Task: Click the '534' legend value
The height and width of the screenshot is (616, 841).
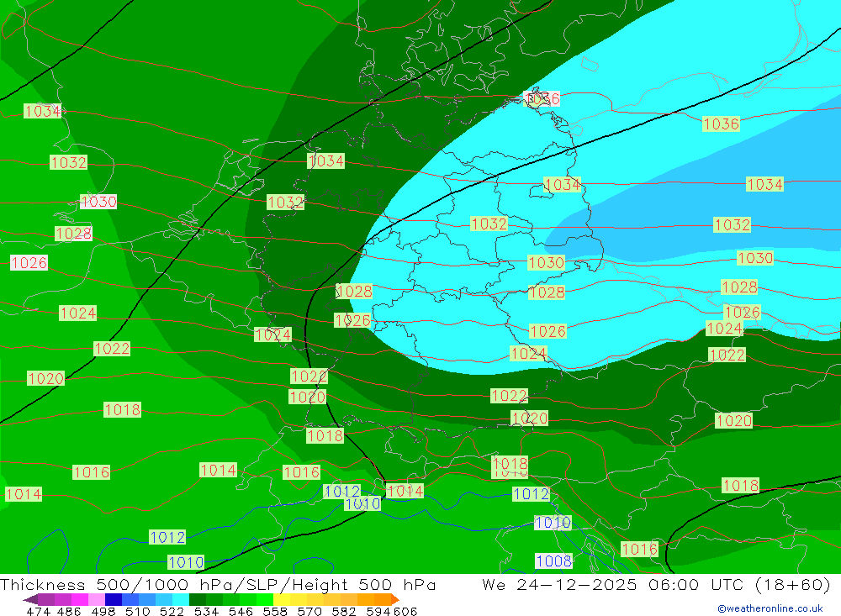Action: pyautogui.click(x=206, y=611)
